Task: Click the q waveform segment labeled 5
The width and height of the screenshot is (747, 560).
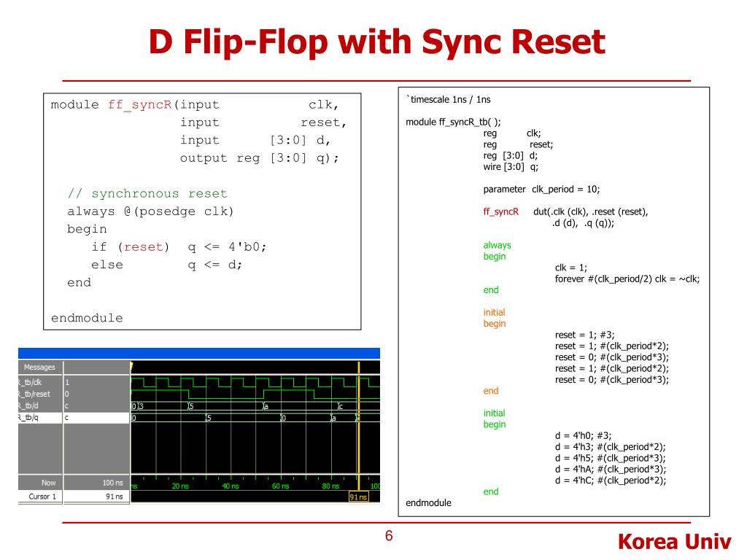Action: click(244, 418)
